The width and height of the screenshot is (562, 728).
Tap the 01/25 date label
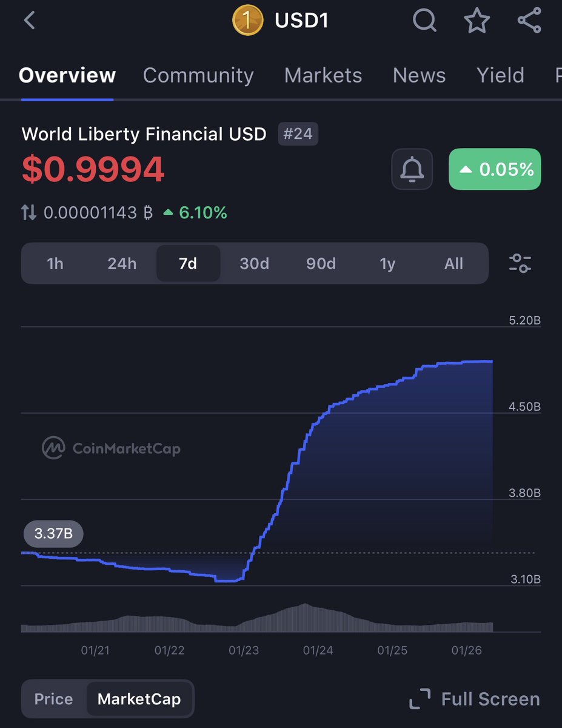coord(392,650)
